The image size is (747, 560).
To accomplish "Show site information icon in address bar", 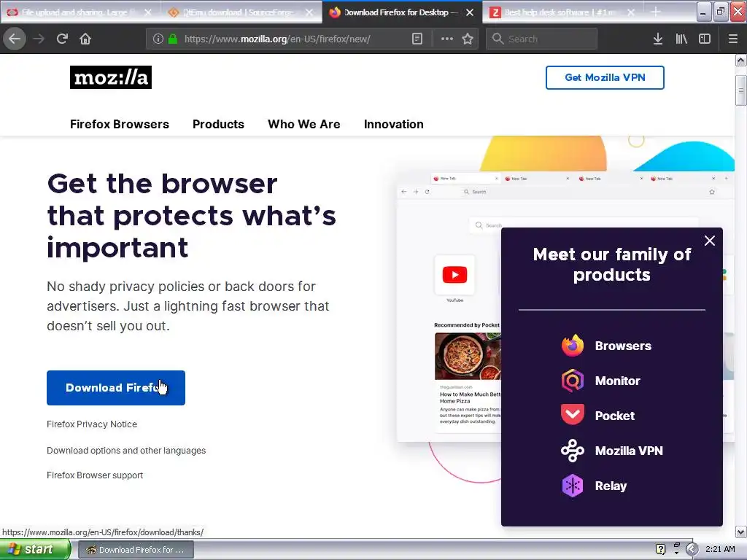I will [158, 39].
